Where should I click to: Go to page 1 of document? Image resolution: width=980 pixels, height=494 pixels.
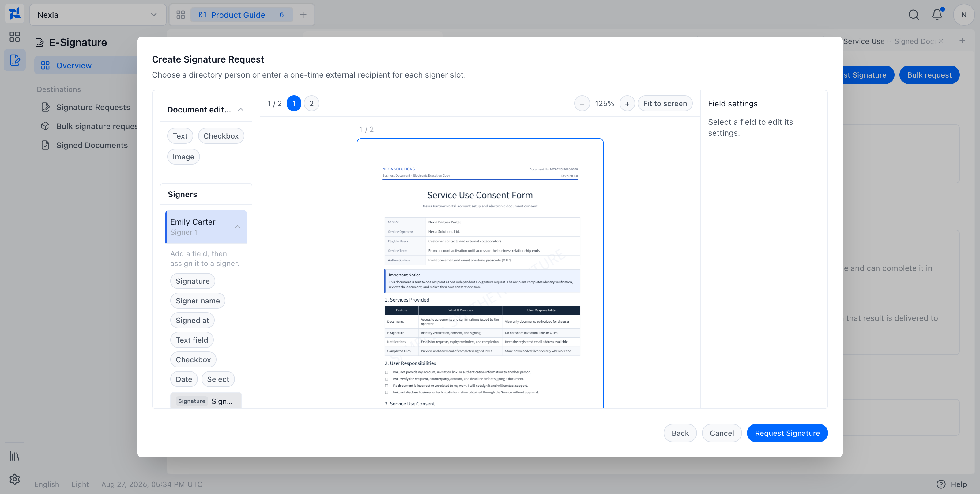(x=294, y=104)
